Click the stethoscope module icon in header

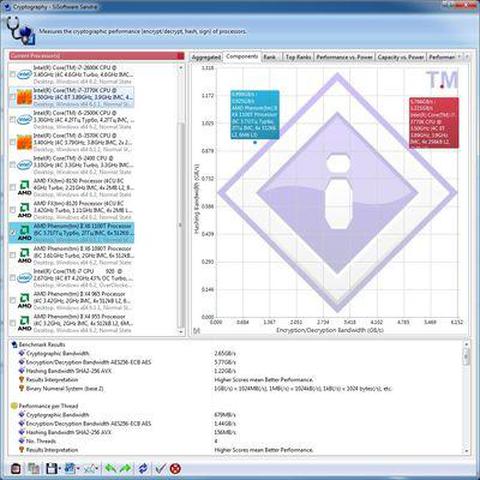pos(21,31)
